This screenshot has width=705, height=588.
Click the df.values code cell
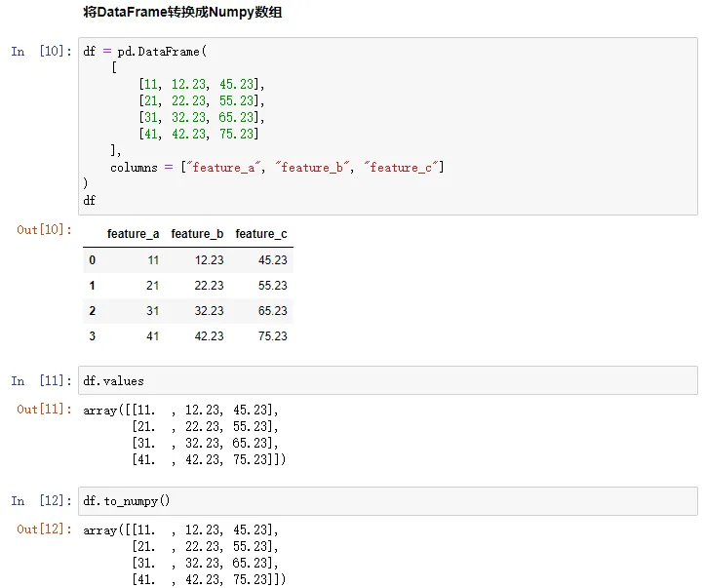click(388, 380)
